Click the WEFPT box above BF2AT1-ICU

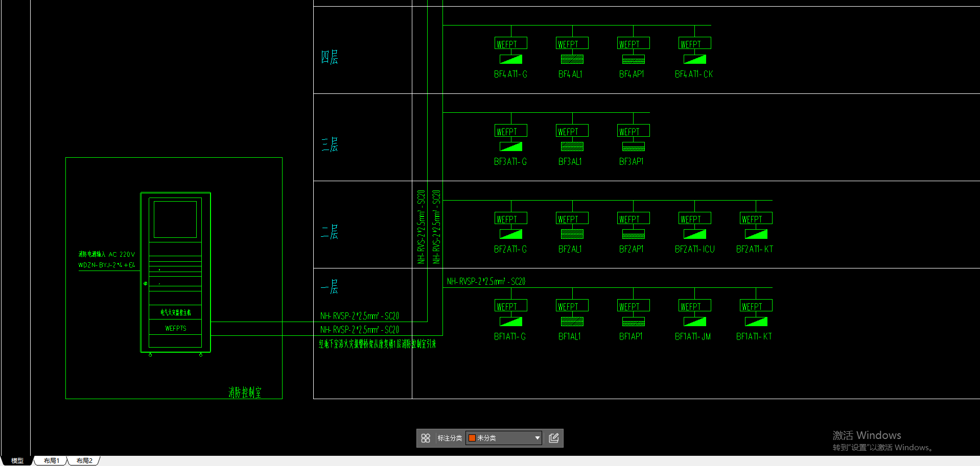695,218
